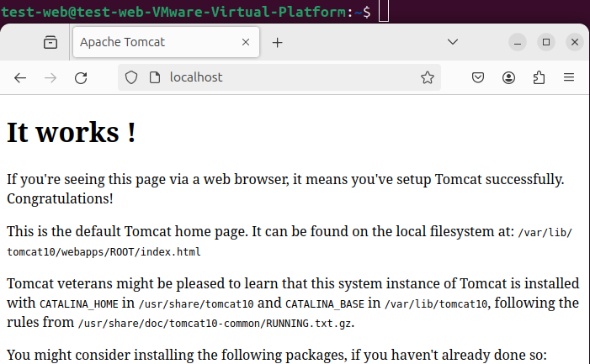Click the 'It works !' heading
Image resolution: width=590 pixels, height=364 pixels.
click(x=72, y=132)
